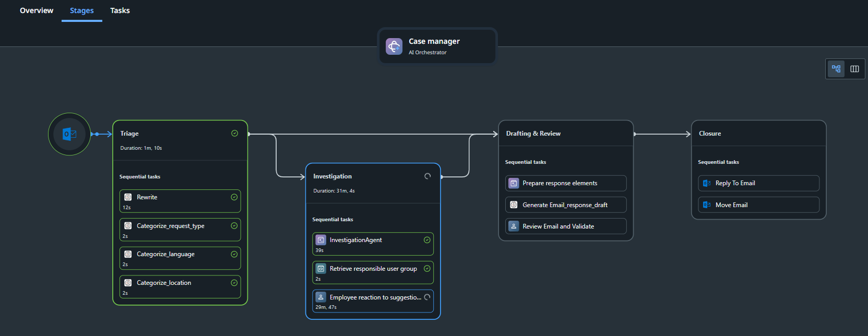Open the Case manager AI Orchestrator card
Screen dimensions: 868x336
pyautogui.click(x=437, y=46)
